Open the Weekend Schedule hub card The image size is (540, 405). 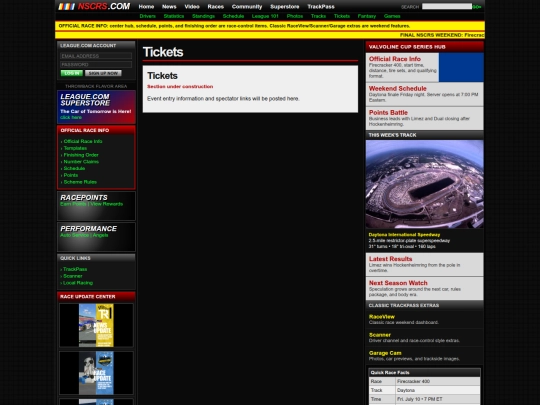coord(425,94)
